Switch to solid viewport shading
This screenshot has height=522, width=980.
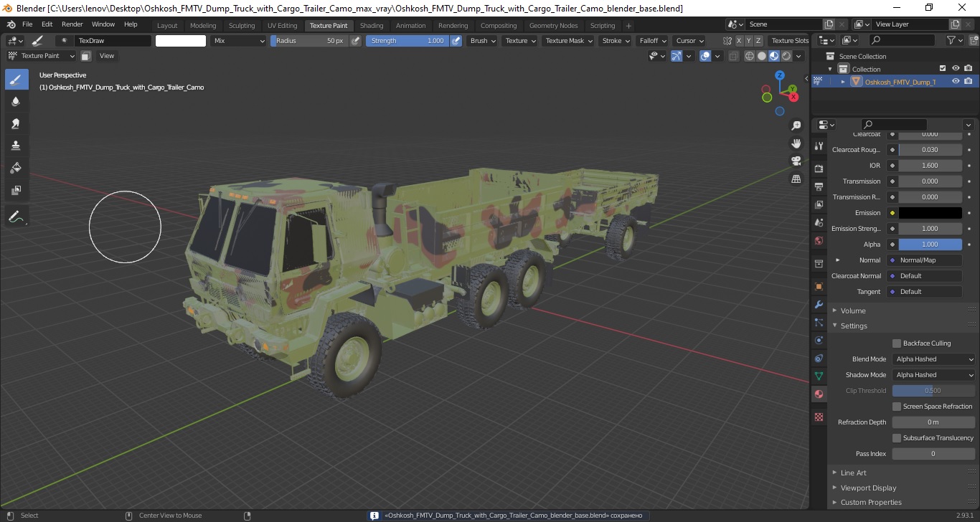tap(762, 56)
